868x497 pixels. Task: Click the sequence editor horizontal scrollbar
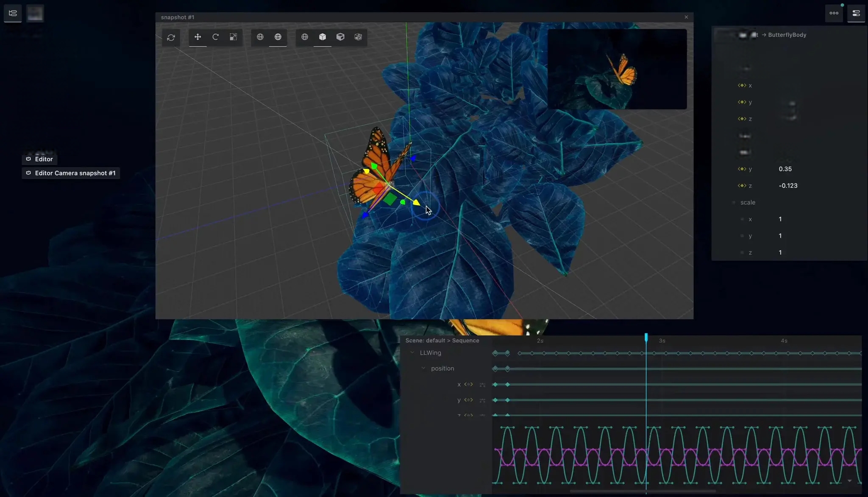tap(643, 491)
